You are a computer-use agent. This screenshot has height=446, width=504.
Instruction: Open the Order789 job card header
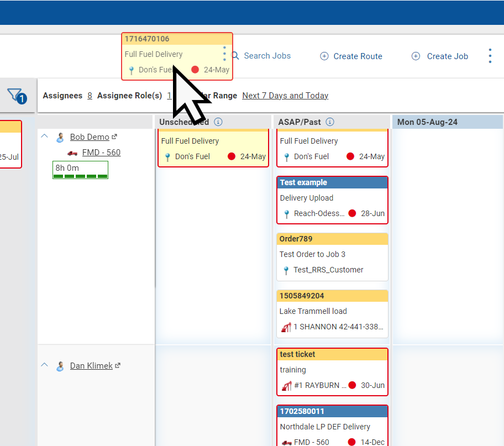coord(332,239)
